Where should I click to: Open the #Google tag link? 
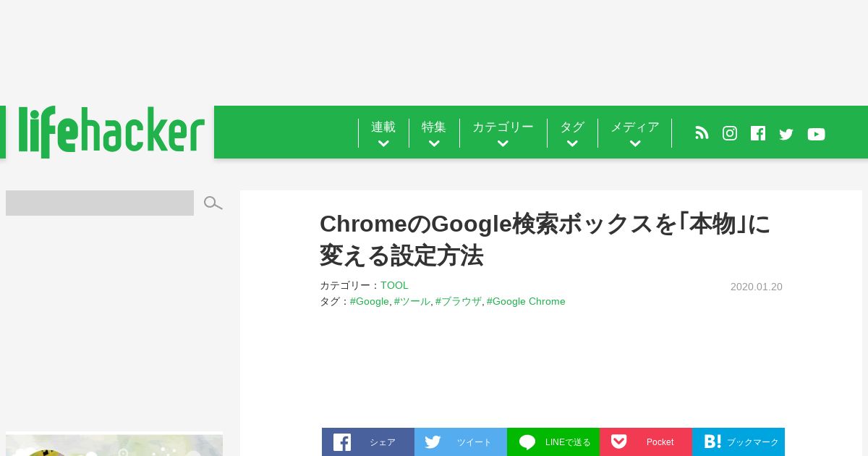[x=370, y=301]
